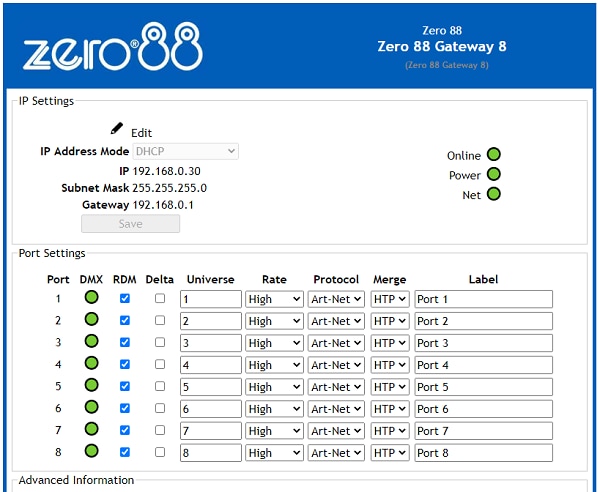Open the IP Address Mode dropdown
The image size is (600, 492).
pyautogui.click(x=186, y=151)
